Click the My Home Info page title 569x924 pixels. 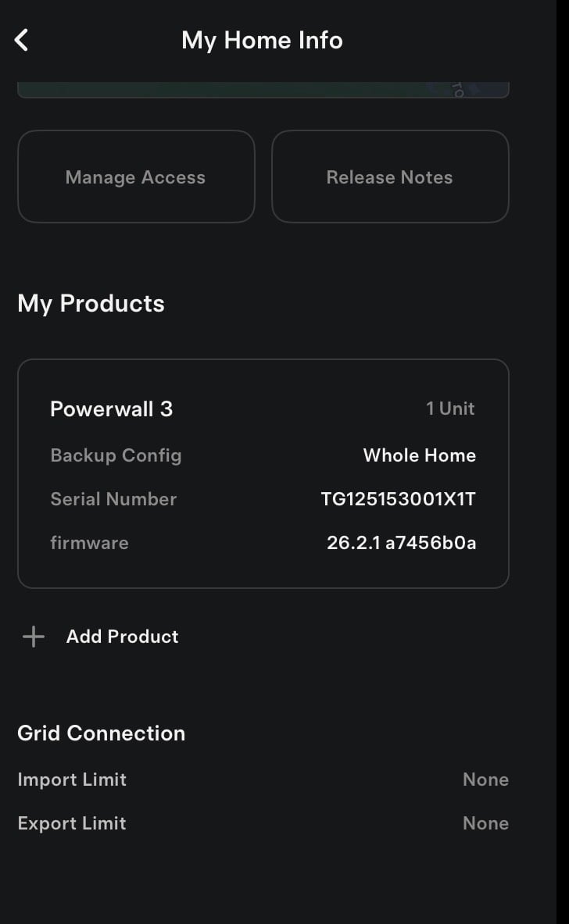pyautogui.click(x=262, y=40)
